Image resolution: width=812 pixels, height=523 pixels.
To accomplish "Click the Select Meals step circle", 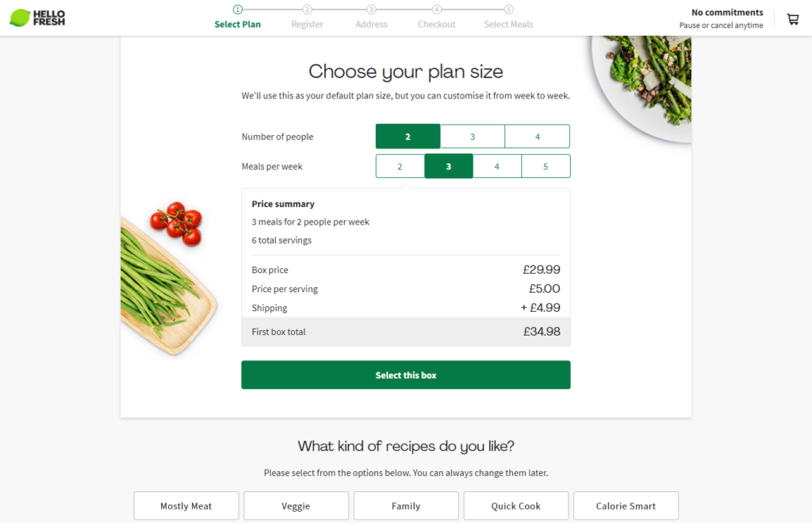I will click(508, 10).
